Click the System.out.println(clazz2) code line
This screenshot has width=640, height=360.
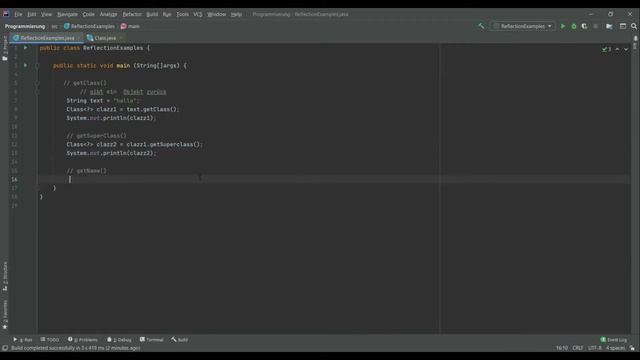pos(111,153)
